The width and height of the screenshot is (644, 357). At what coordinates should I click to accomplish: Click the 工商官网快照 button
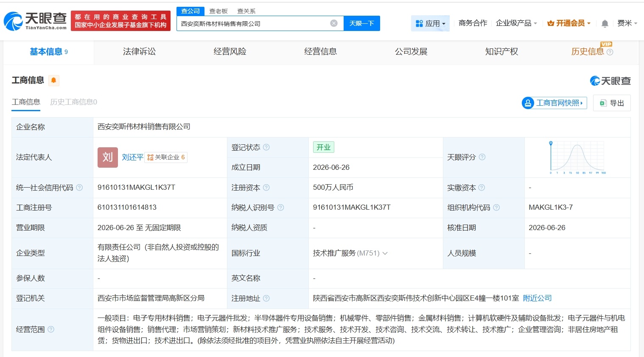tap(554, 103)
